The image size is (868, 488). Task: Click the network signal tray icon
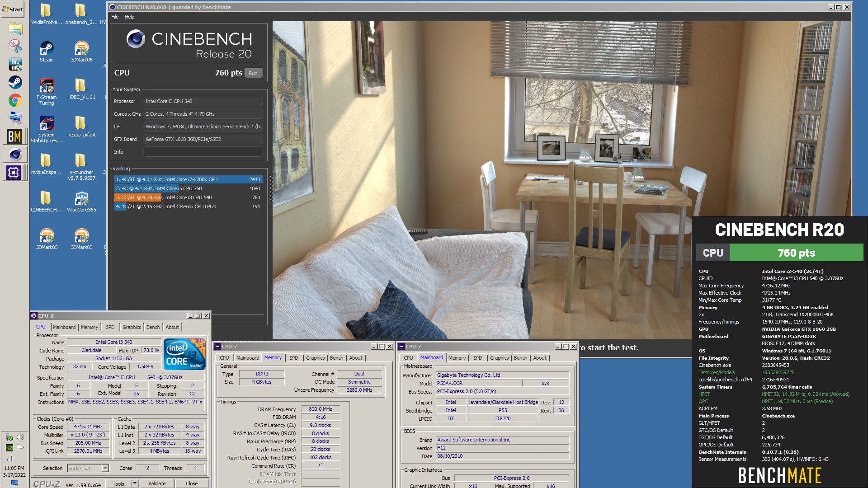(9, 459)
